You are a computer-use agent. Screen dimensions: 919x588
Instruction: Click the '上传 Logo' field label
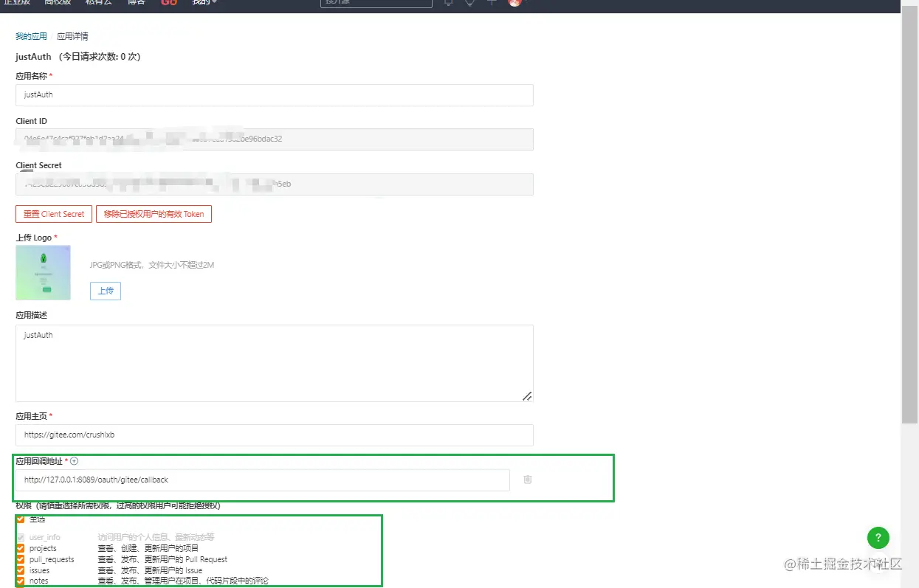34,238
